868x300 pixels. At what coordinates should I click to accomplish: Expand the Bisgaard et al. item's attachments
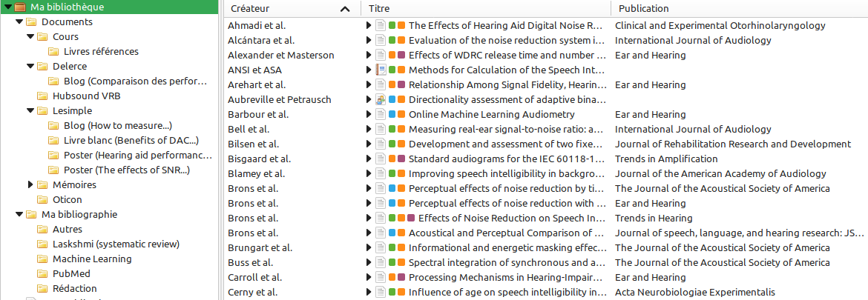(x=369, y=159)
